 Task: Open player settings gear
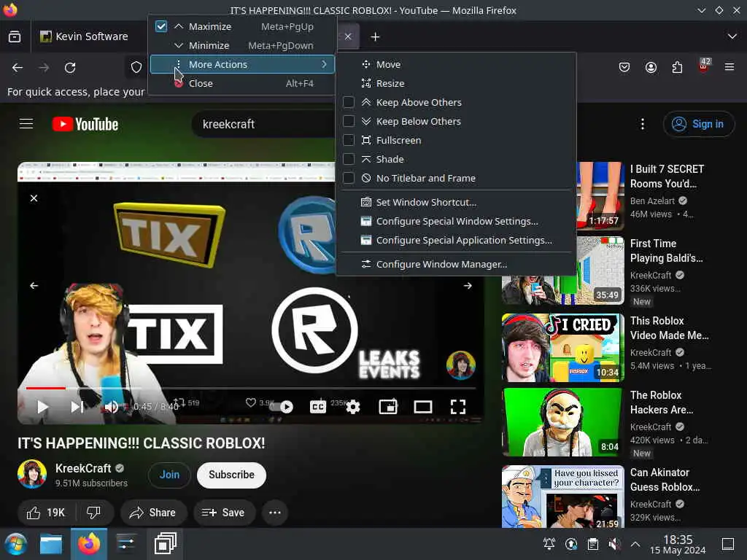coord(353,407)
